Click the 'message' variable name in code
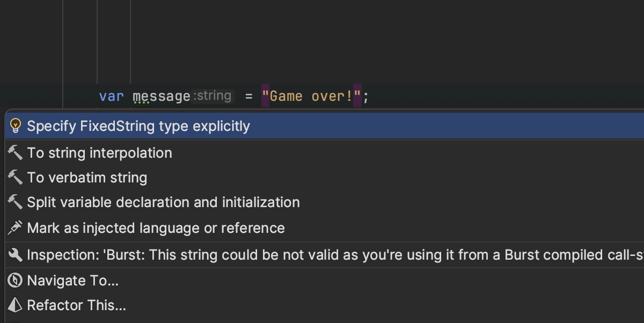 (162, 97)
